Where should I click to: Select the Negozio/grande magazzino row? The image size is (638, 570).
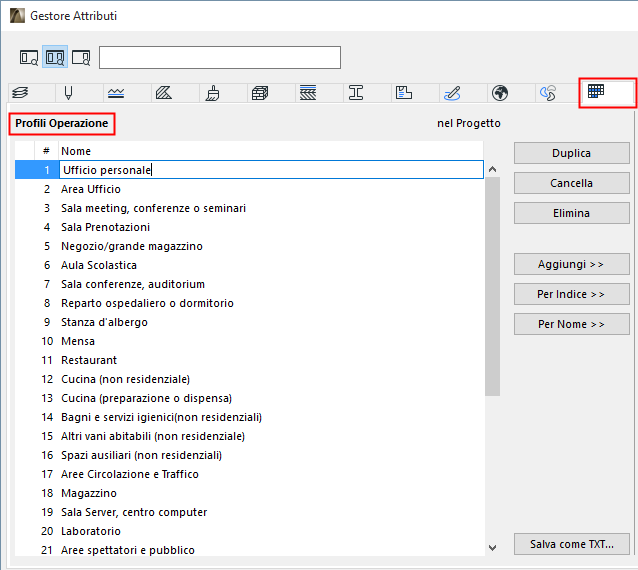click(x=249, y=246)
